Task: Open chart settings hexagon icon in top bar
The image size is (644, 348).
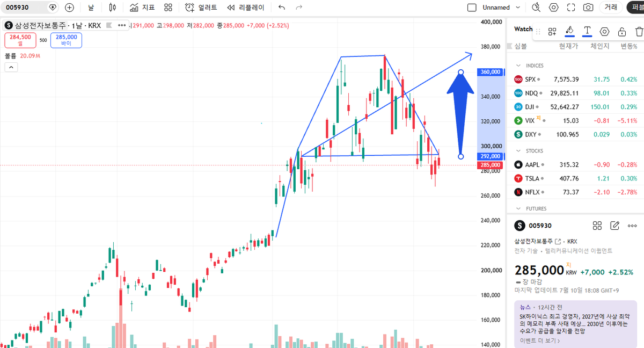Action: pos(553,8)
